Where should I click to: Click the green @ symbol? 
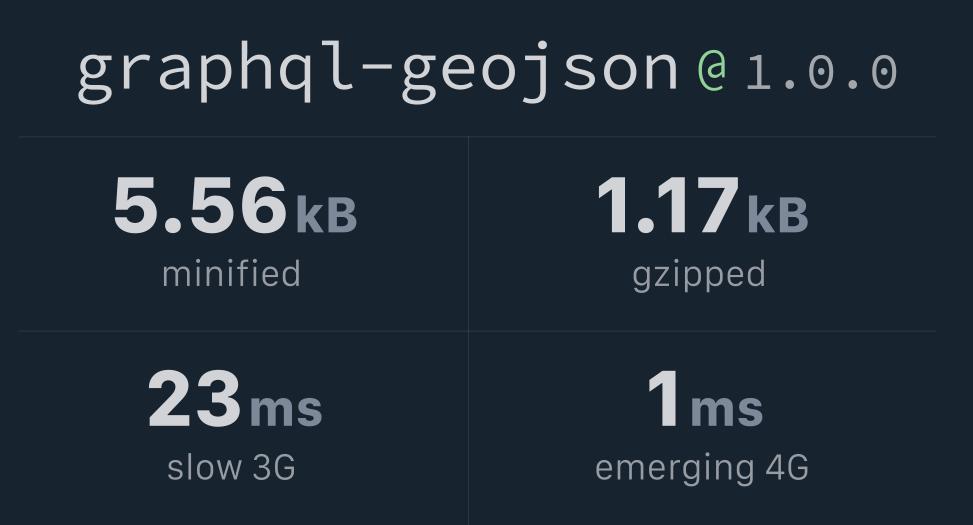coord(712,70)
